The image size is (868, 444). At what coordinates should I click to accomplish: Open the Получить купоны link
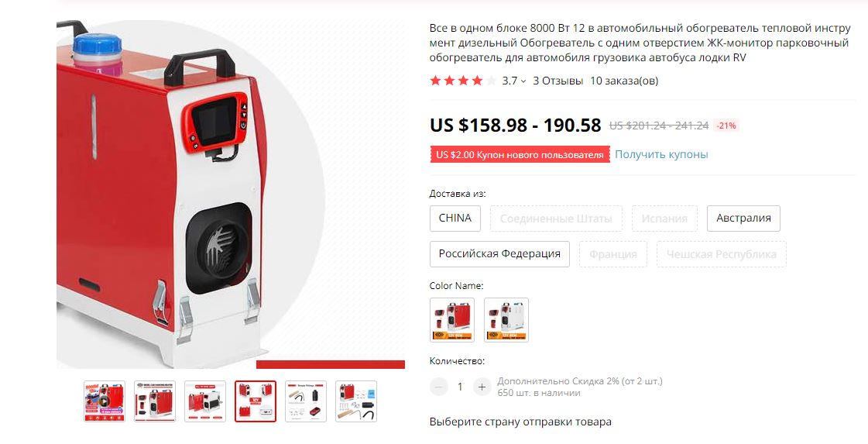pos(661,155)
